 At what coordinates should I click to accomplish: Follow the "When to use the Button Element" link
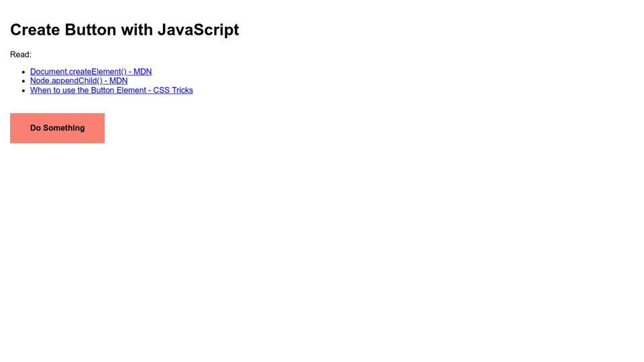111,90
